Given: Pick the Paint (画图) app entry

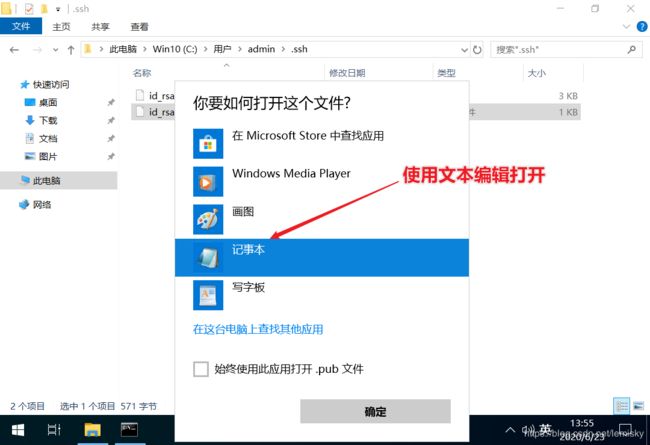Looking at the screenshot, I should pyautogui.click(x=322, y=219).
